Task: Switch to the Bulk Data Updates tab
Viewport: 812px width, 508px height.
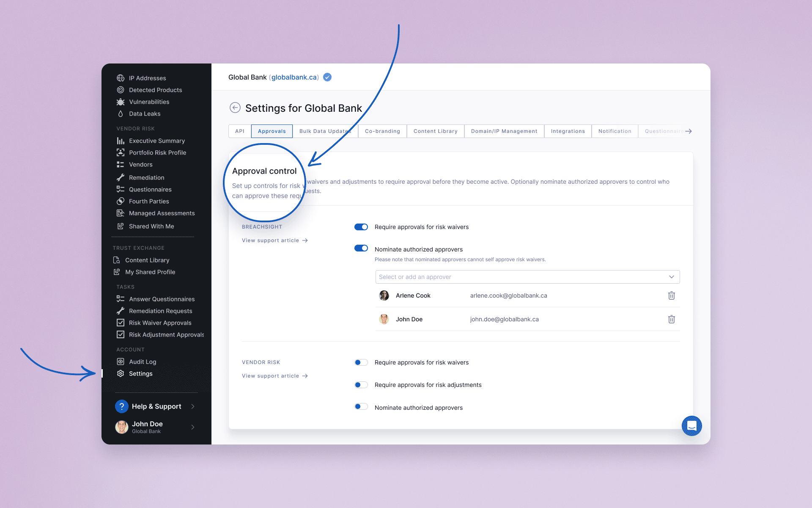Action: click(x=325, y=131)
